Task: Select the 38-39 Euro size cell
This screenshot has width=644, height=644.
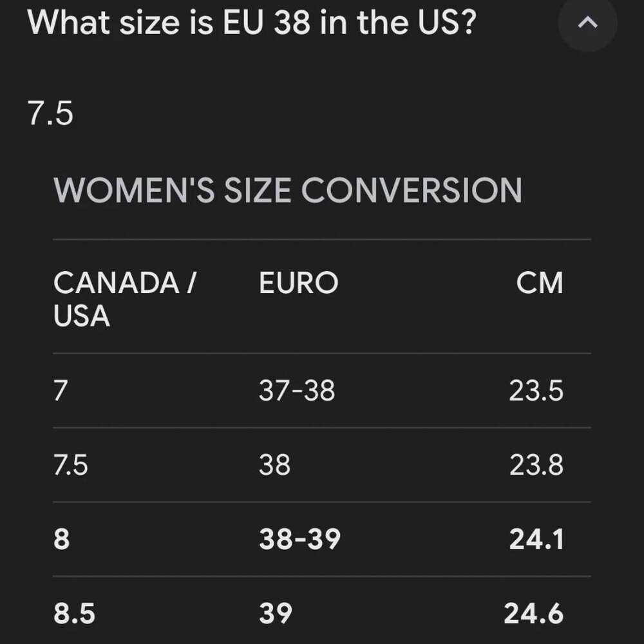Action: point(300,539)
